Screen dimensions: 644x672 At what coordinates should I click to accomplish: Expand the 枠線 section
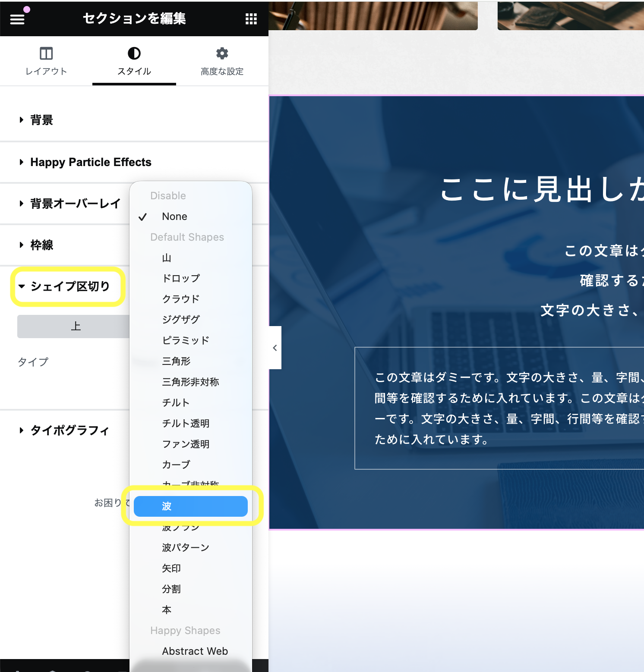click(x=41, y=245)
